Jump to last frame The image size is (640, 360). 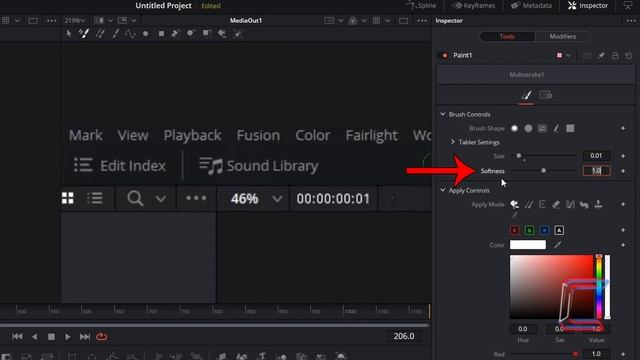84,337
